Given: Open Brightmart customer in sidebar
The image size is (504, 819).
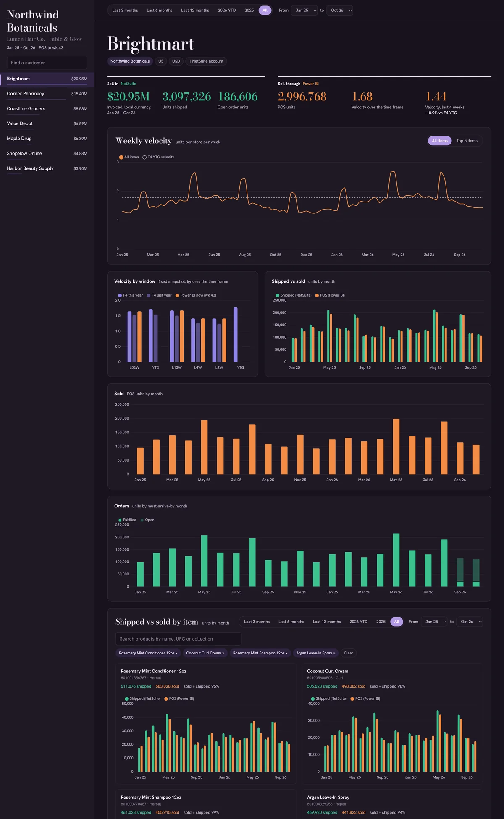Looking at the screenshot, I should [x=47, y=79].
